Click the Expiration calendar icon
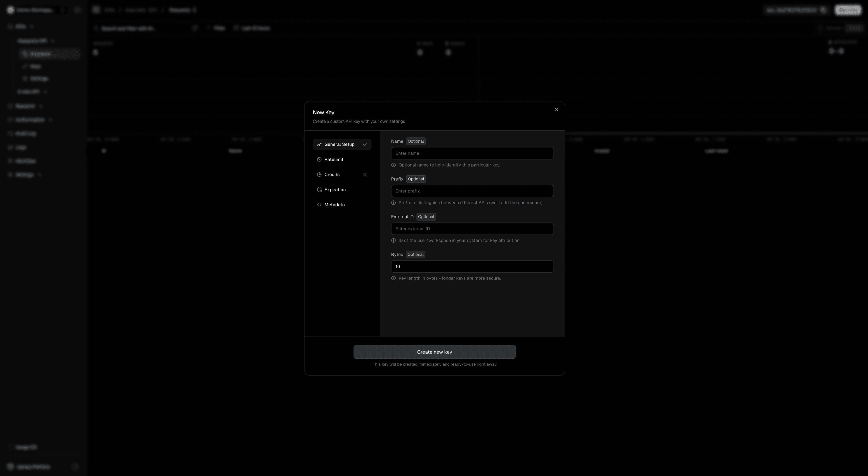Viewport: 868px width, 476px height. click(x=319, y=189)
